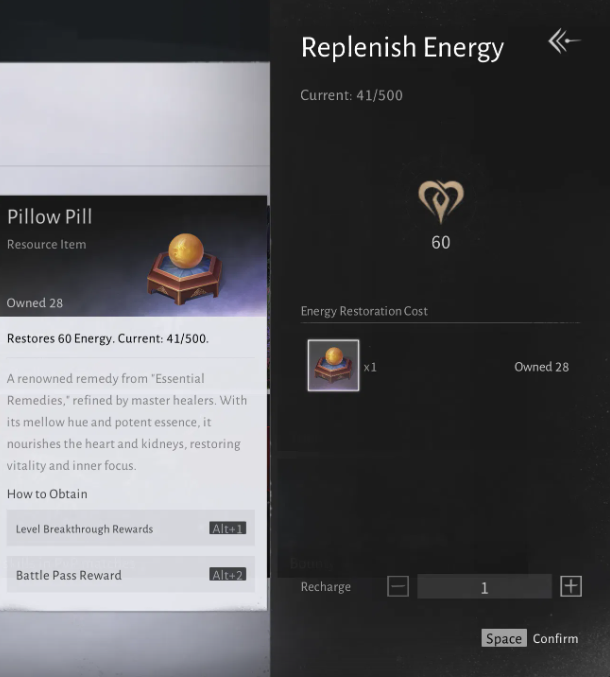
Task: Click the "Owned 28" text in restoration cost row
Action: click(x=541, y=367)
